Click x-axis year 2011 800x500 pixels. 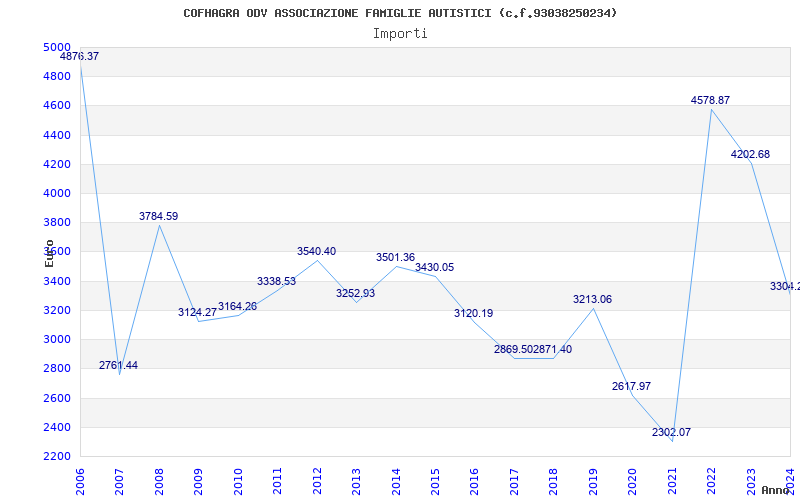click(x=278, y=481)
